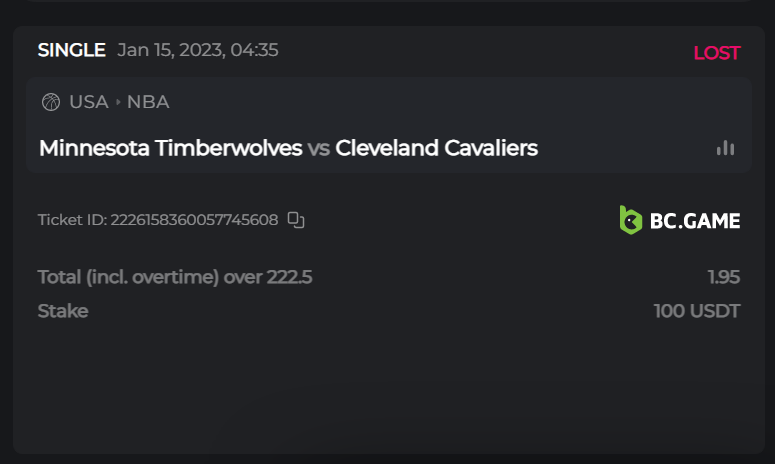Click the Minnesota Timberwolves team name
This screenshot has height=464, width=775.
point(170,148)
